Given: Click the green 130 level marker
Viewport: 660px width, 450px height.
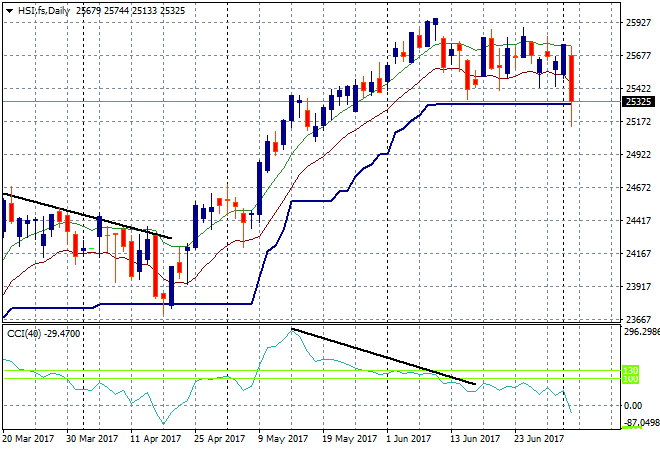Looking at the screenshot, I should pos(630,370).
